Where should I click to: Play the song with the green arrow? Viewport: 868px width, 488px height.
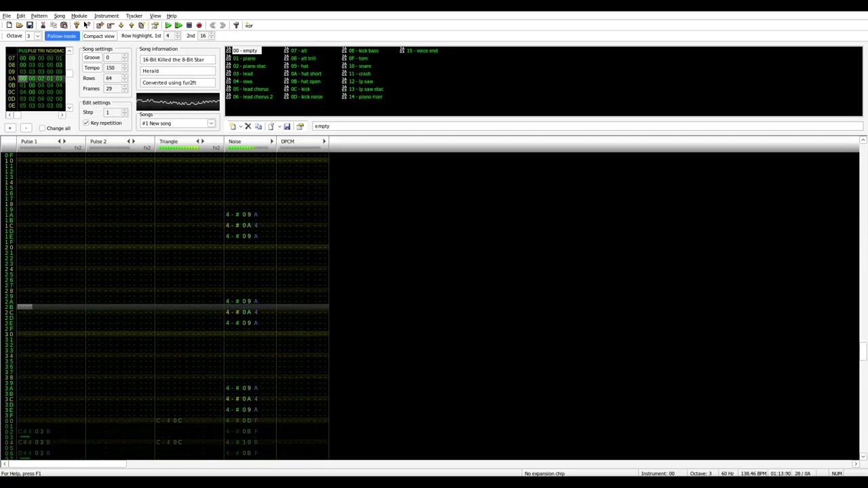(168, 25)
